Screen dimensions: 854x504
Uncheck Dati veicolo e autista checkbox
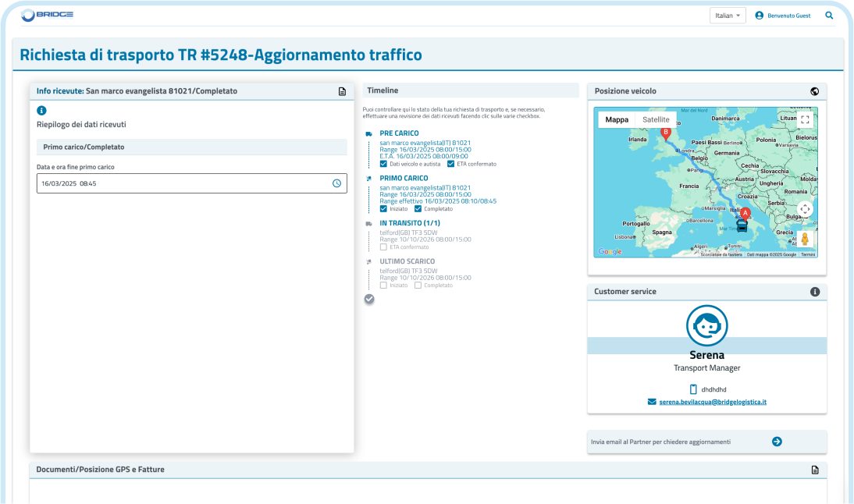click(383, 164)
